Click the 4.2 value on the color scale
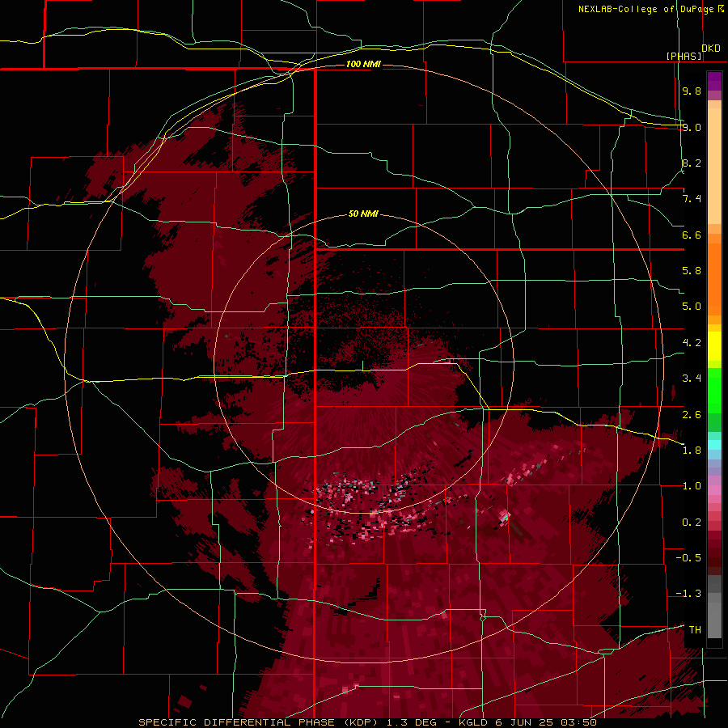 692,343
